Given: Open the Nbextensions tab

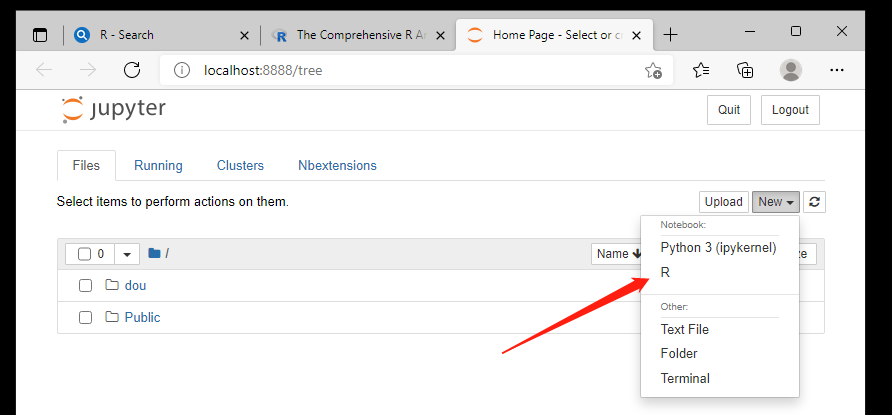Looking at the screenshot, I should [x=337, y=166].
